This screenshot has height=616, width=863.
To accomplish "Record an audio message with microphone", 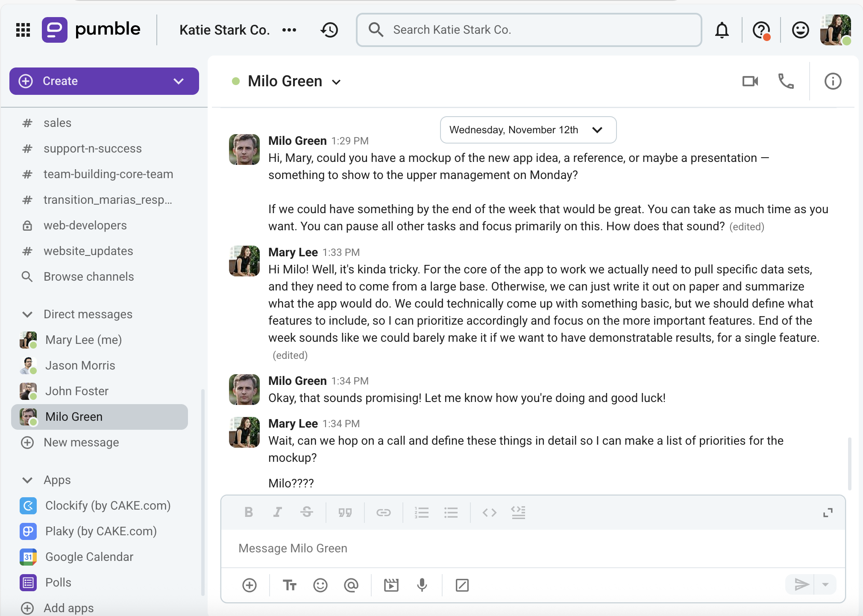I will pos(422,585).
